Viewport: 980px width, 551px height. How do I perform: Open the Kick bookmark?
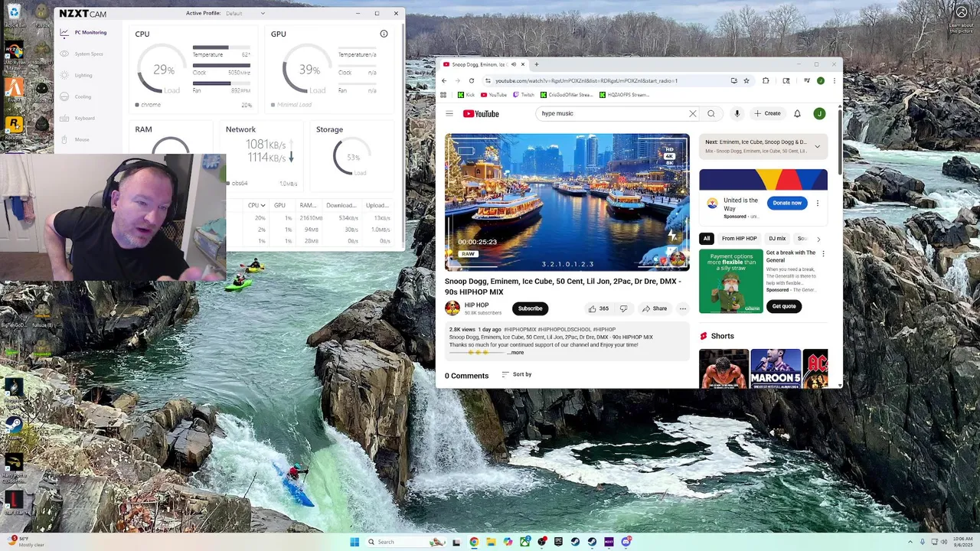(466, 95)
